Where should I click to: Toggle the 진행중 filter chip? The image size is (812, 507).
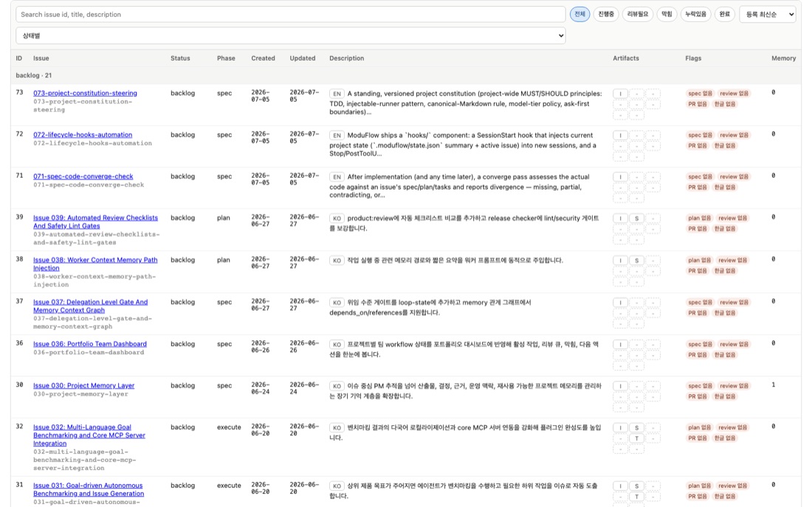point(606,15)
